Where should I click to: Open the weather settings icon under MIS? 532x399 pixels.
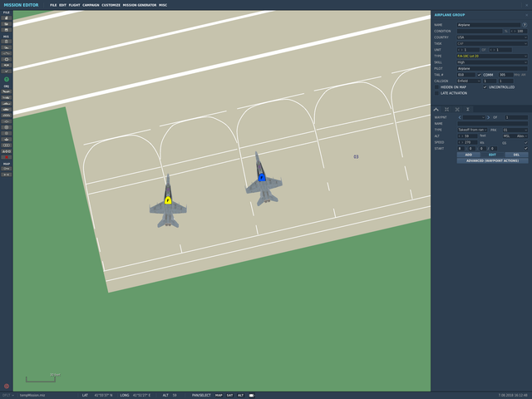pos(7,47)
